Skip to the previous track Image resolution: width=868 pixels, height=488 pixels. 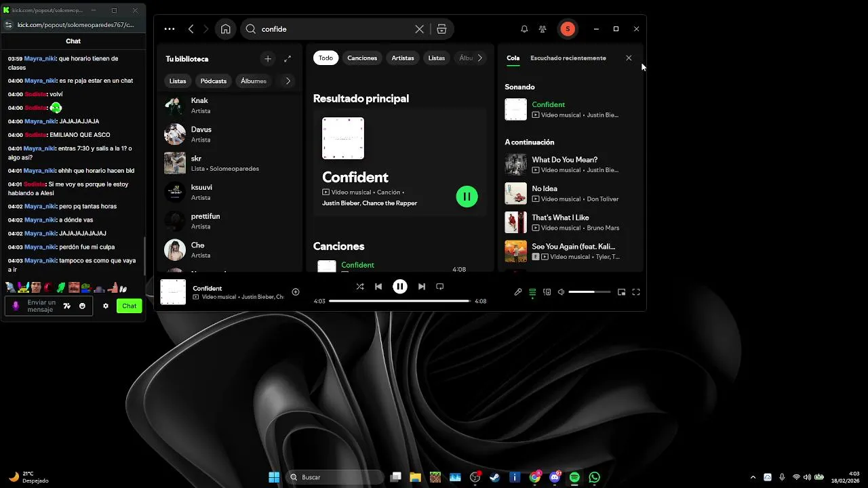pyautogui.click(x=378, y=287)
